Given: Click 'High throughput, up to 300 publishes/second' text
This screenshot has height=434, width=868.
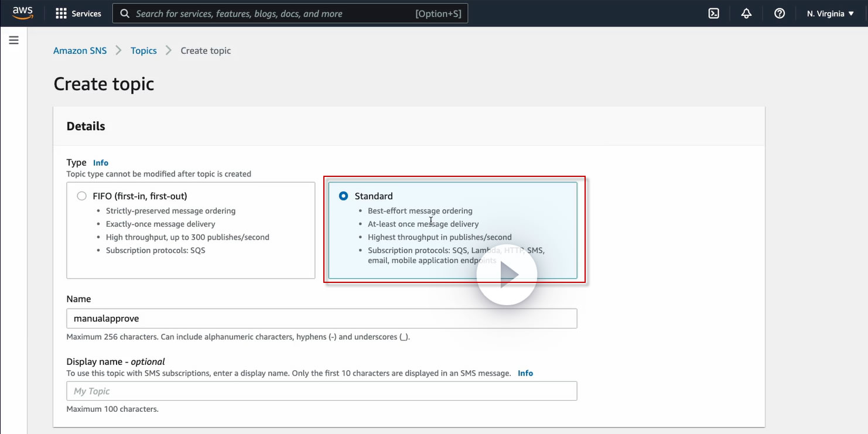Looking at the screenshot, I should click(x=187, y=237).
